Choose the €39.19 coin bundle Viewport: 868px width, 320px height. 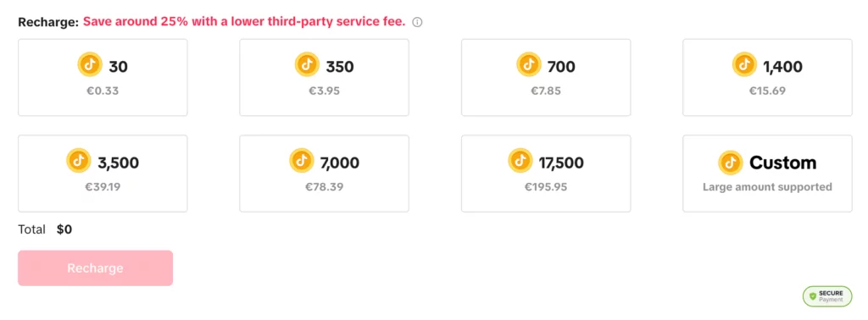click(x=103, y=174)
